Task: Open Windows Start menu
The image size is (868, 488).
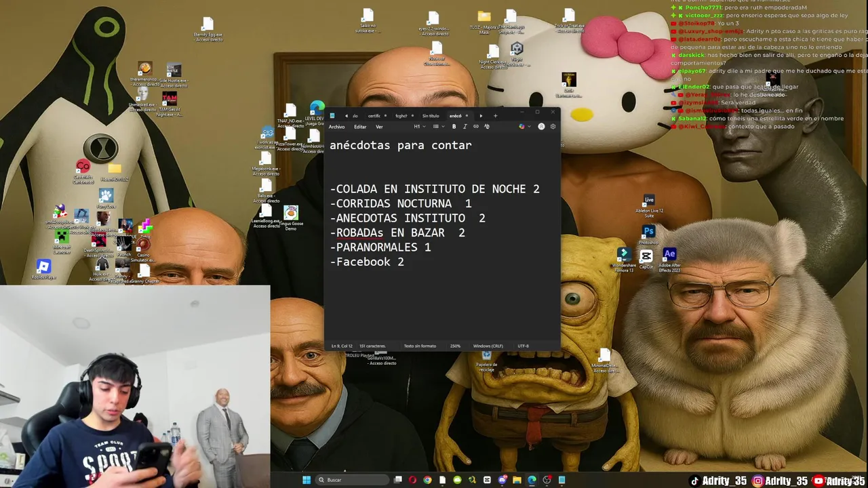Action: [x=307, y=480]
